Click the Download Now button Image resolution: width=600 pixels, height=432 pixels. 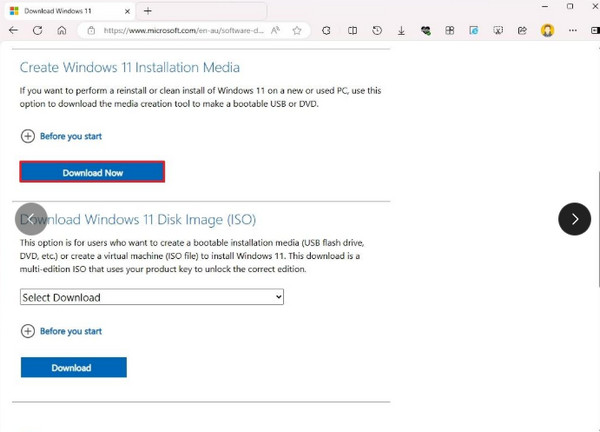coord(92,172)
